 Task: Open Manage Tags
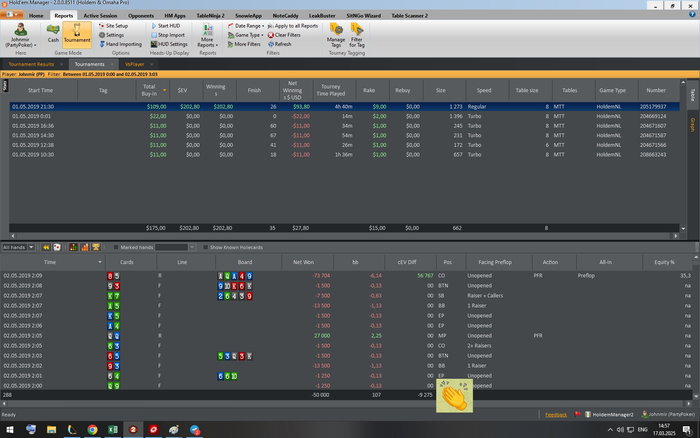coord(336,35)
